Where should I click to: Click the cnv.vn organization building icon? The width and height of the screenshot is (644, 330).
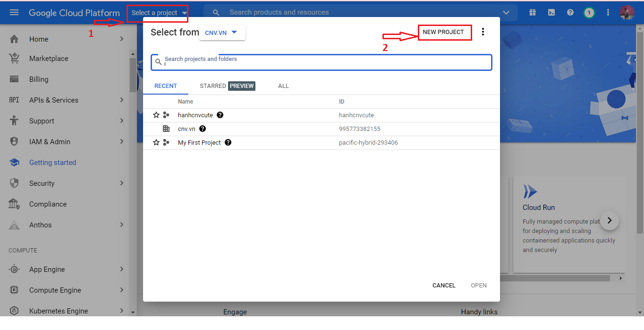(x=166, y=129)
